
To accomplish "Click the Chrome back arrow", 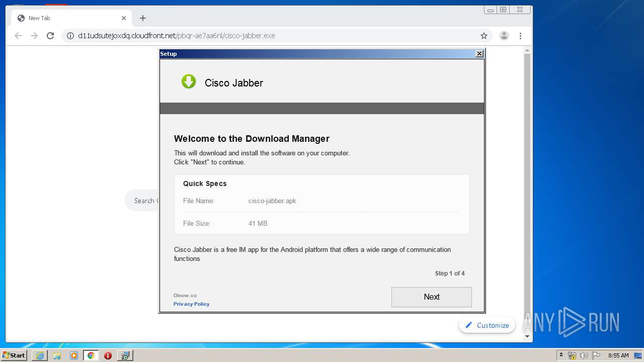I will tap(18, 36).
